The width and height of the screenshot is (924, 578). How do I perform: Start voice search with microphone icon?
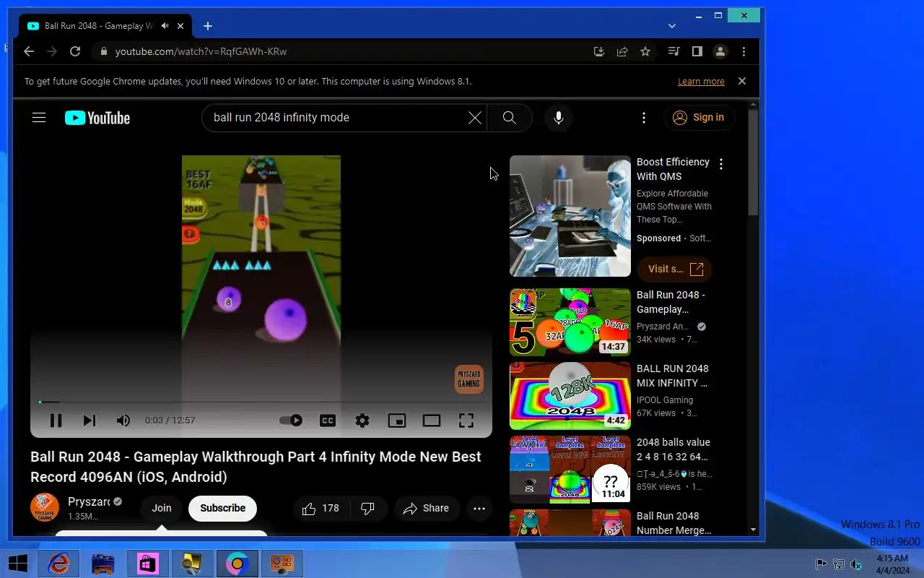point(558,118)
